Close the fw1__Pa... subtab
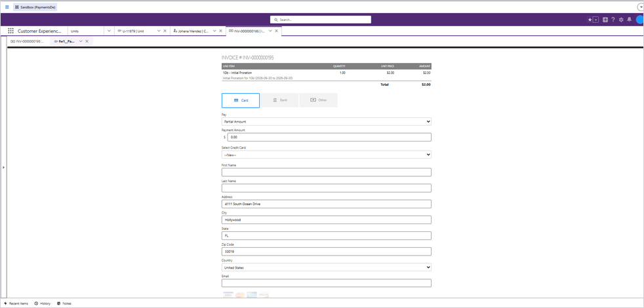This screenshot has width=644, height=308. click(x=87, y=41)
